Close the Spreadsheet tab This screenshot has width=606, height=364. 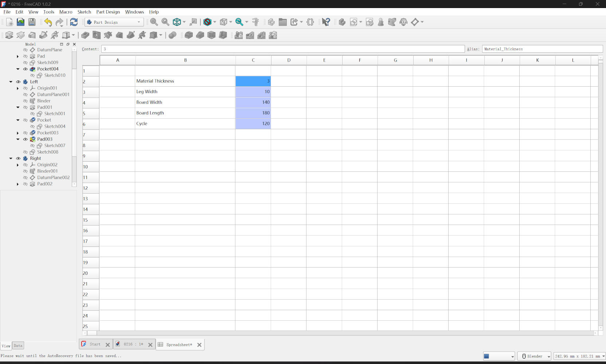tap(199, 345)
